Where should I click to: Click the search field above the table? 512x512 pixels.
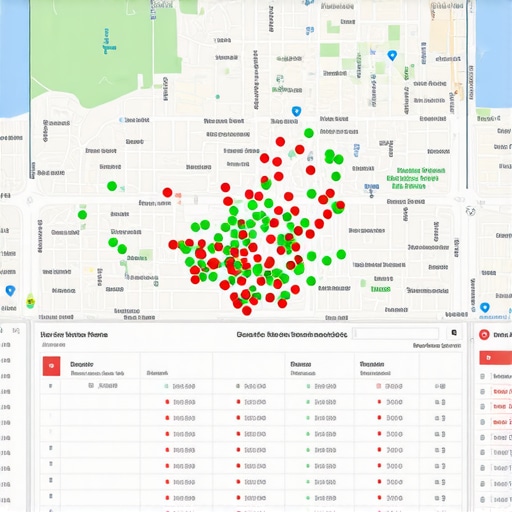click(396, 333)
